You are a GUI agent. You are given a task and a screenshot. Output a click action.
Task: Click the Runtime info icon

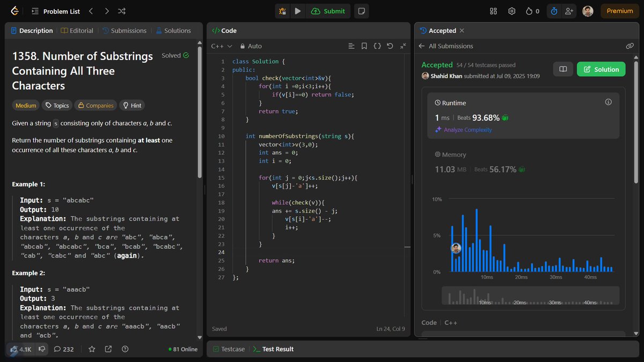(608, 102)
